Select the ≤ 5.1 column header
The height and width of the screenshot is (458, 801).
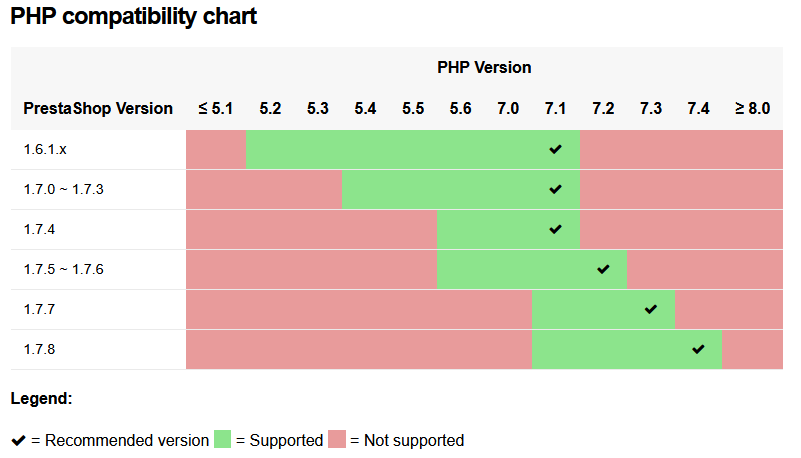(215, 108)
